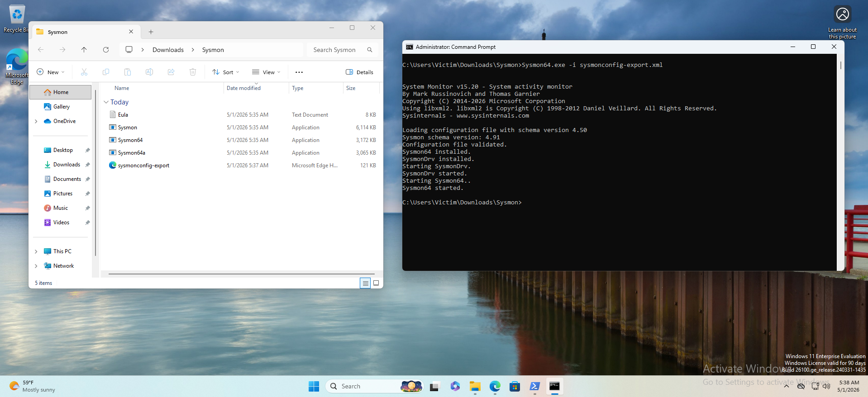Open Microsoft Edge on the taskbar
The height and width of the screenshot is (397, 868).
(495, 386)
